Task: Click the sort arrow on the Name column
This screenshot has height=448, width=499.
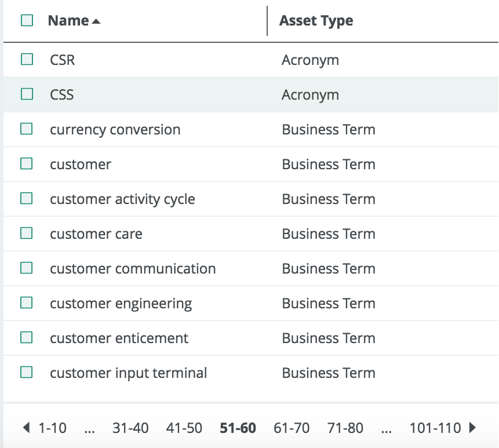Action: point(95,20)
